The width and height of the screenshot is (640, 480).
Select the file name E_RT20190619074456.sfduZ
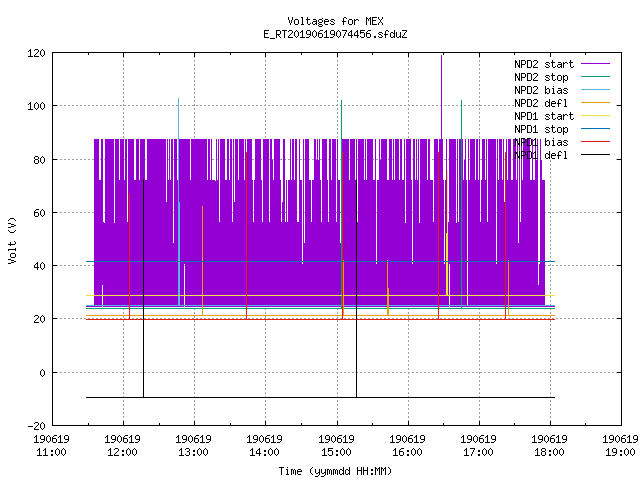coord(335,34)
